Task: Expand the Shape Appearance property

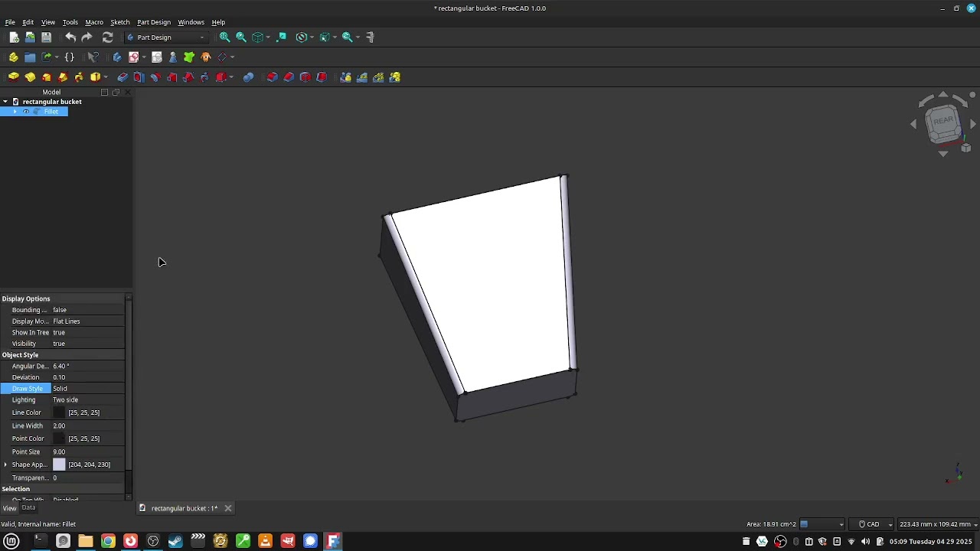Action: [5, 465]
